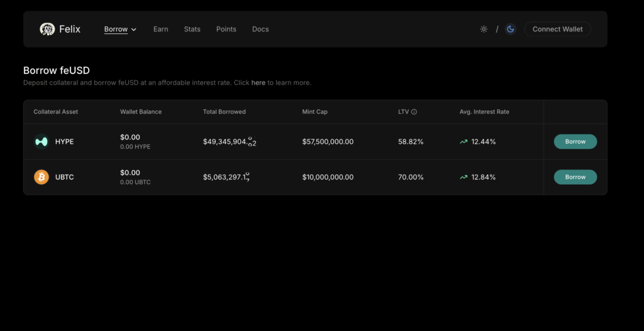Click the Collateral Asset column header
The height and width of the screenshot is (331, 644).
[x=56, y=112]
